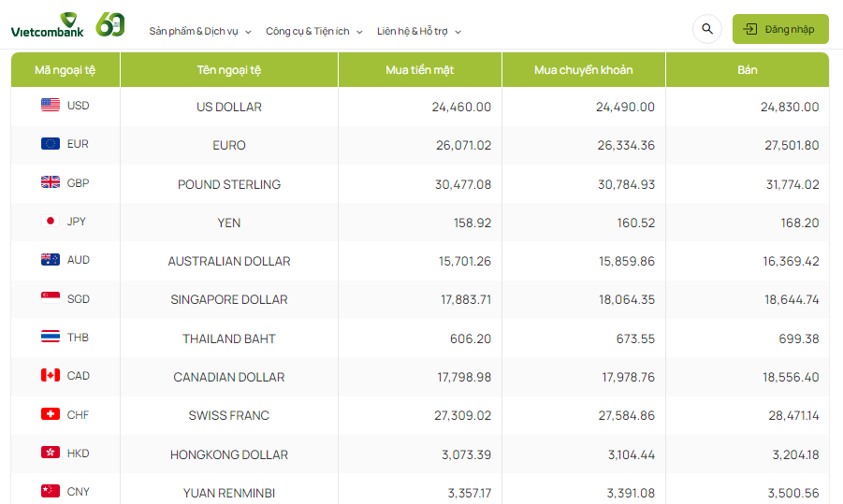
Task: Open search with the magnifier icon
Action: point(707,29)
